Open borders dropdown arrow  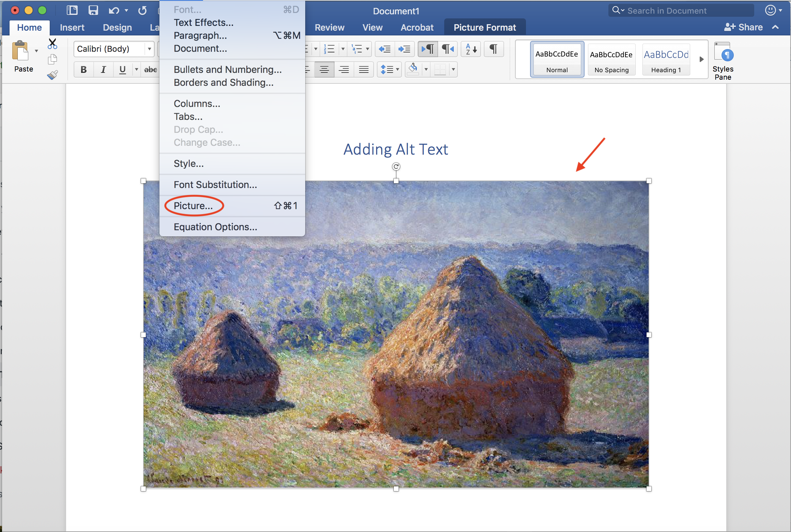pos(453,69)
